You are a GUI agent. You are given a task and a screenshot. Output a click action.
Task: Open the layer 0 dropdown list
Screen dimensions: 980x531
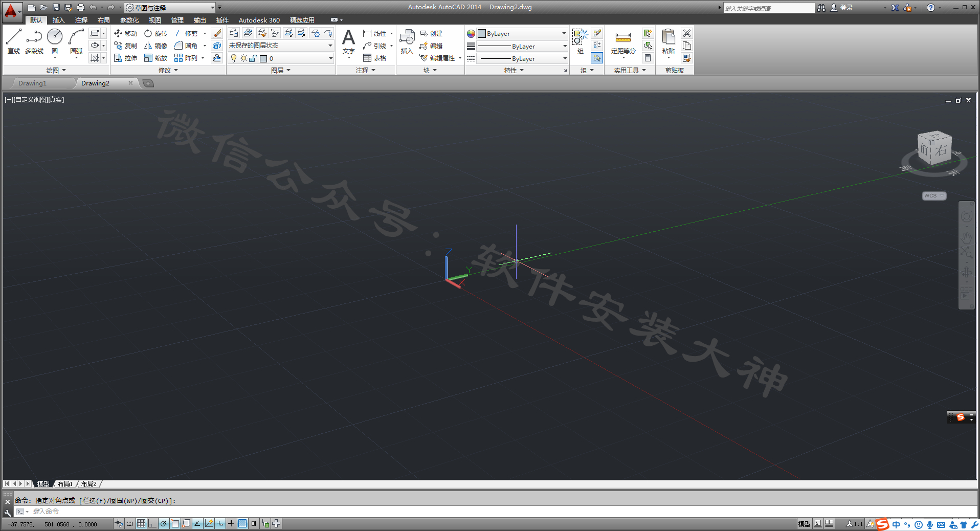(281, 58)
